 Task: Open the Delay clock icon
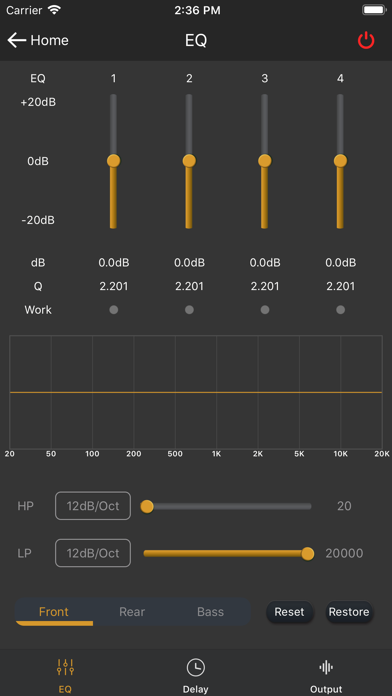pyautogui.click(x=195, y=667)
